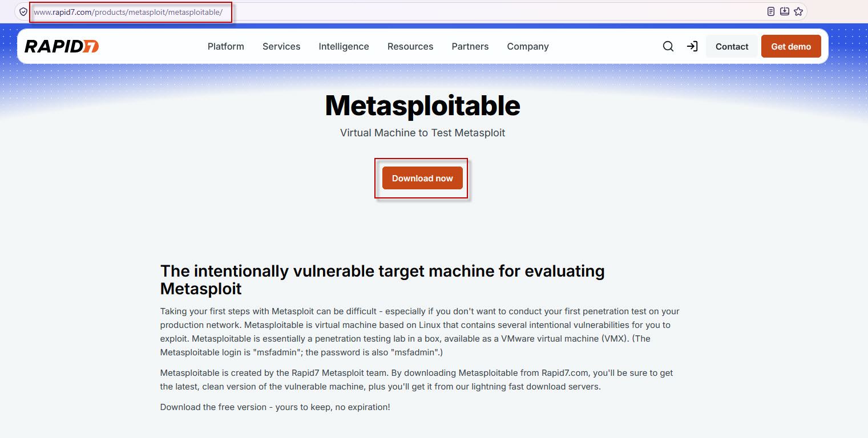Open the site search magnifier icon
The width and height of the screenshot is (868, 438).
[668, 47]
